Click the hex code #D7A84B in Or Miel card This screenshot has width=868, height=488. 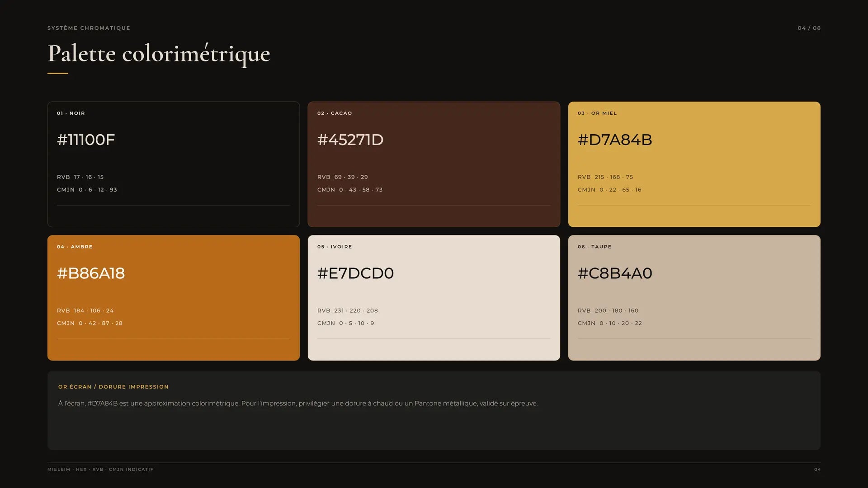pos(615,140)
